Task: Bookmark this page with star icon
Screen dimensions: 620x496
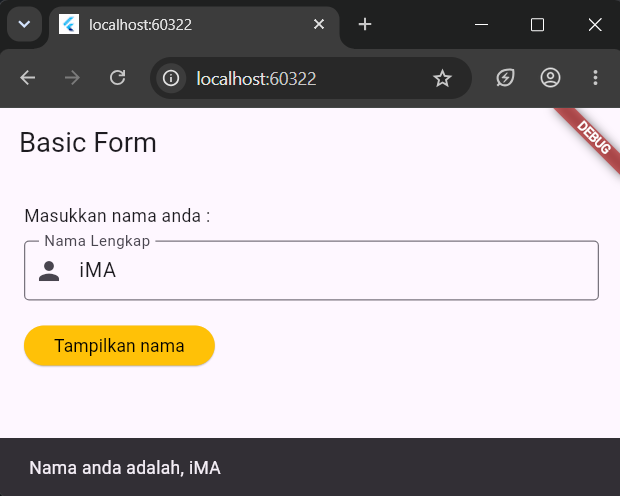Action: point(442,78)
